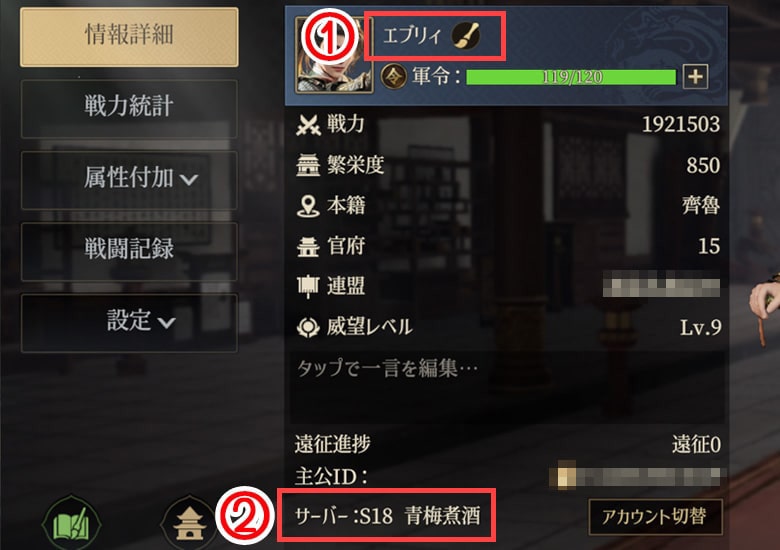Click the plus icon to add 軍令
Viewport: 780px width, 550px height.
tap(695, 77)
